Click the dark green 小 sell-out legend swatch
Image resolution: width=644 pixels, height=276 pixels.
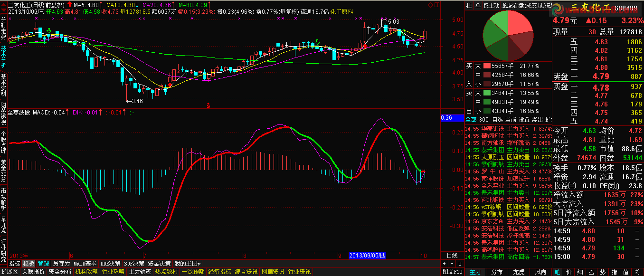coord(487,111)
